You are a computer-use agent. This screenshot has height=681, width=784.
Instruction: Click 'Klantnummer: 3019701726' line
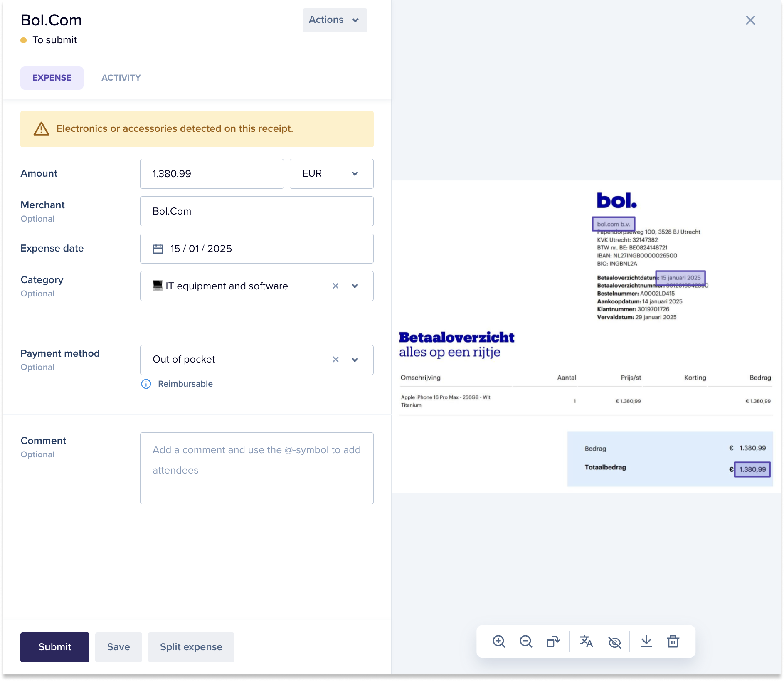tap(633, 309)
